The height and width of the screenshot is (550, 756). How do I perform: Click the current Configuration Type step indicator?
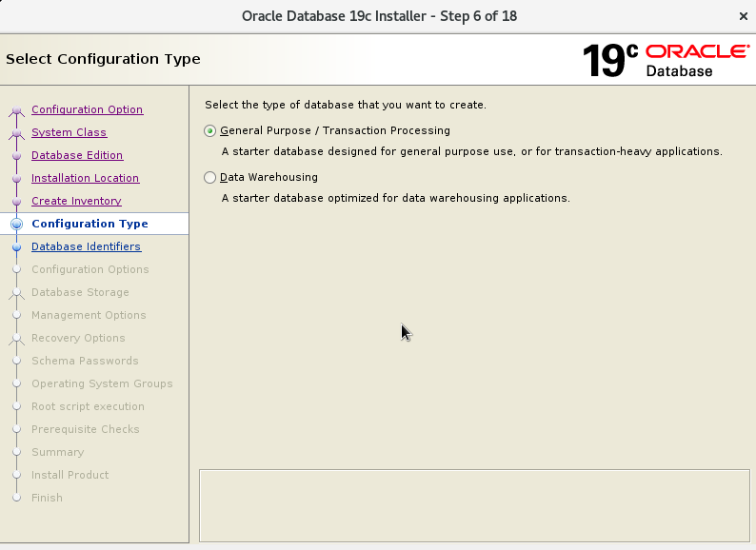16,225
